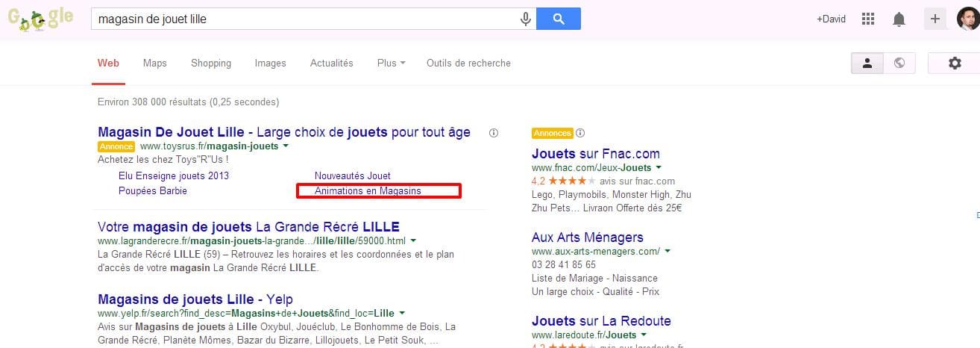Switch to the Shopping tab
The image size is (980, 348).
211,63
